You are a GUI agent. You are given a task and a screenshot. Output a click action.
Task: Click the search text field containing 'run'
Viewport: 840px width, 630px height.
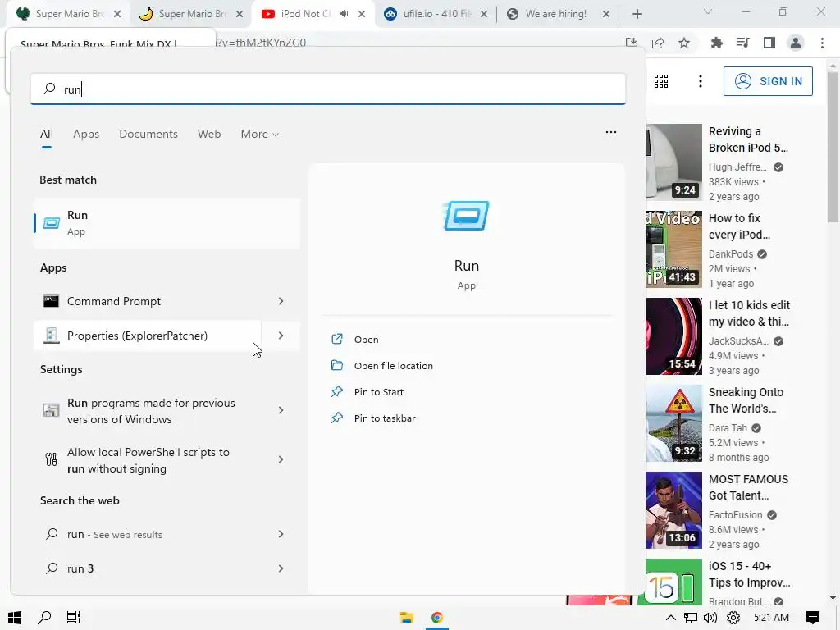pyautogui.click(x=328, y=89)
